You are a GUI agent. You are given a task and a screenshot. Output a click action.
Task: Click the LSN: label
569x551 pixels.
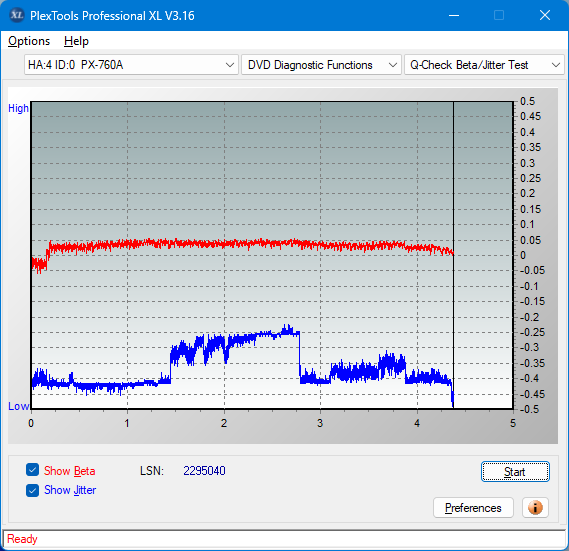point(152,471)
